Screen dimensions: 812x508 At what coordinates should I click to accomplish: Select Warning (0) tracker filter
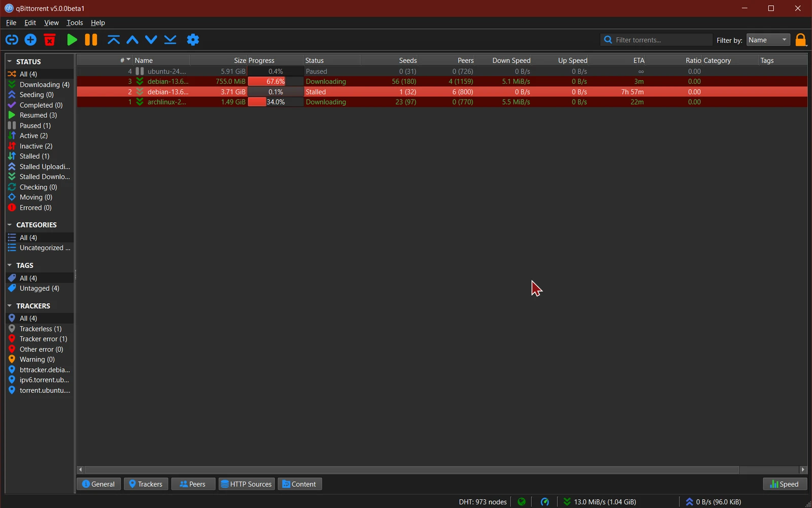tap(39, 359)
